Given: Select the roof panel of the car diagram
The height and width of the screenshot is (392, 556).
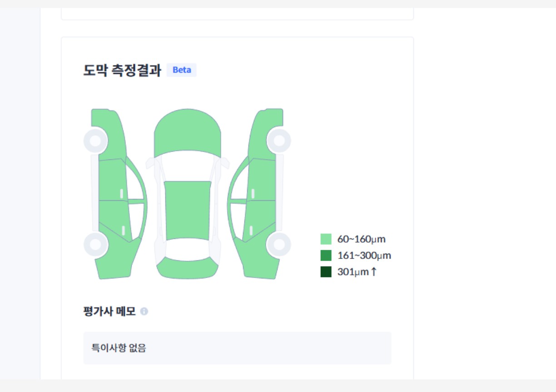Looking at the screenshot, I should (187, 210).
